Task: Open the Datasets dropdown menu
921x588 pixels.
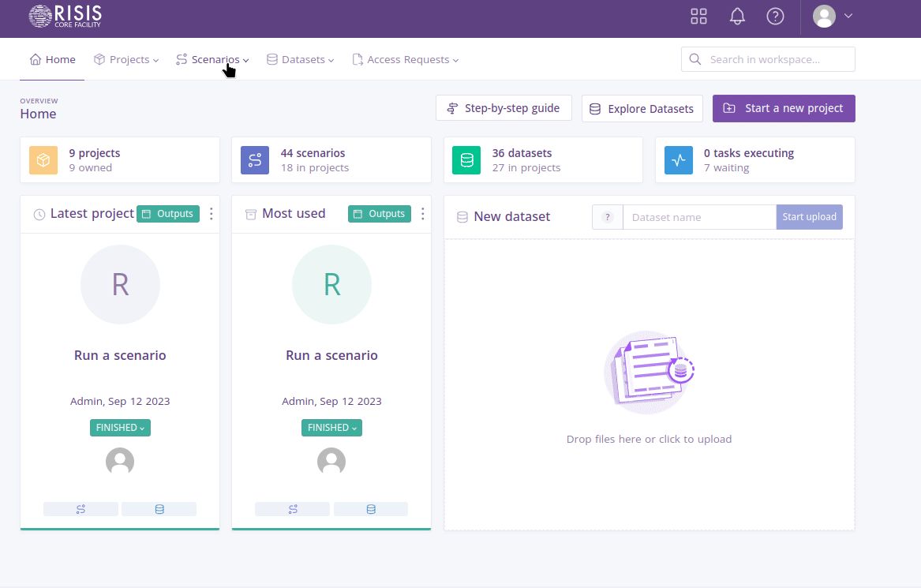Action: (x=300, y=58)
